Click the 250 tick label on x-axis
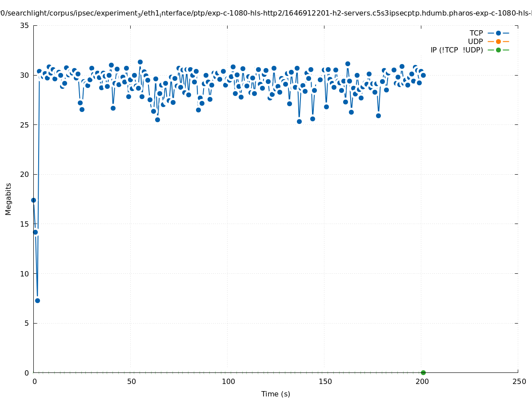Viewport: 532px width, 400px height. 519,382
